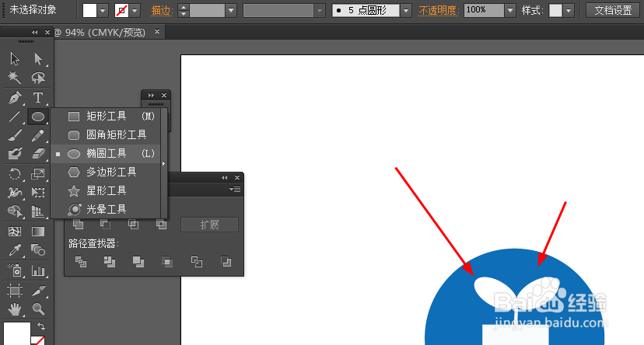Tear off the shape tools flyout

click(164, 163)
